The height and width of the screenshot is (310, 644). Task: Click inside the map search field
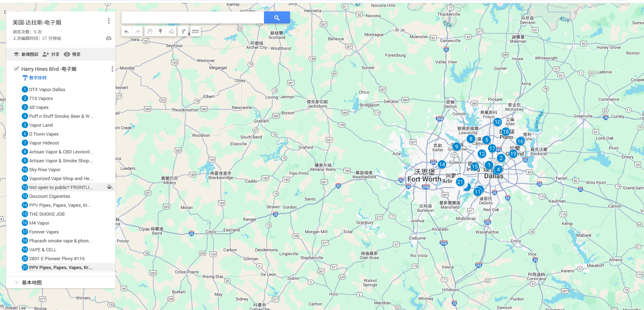192,17
